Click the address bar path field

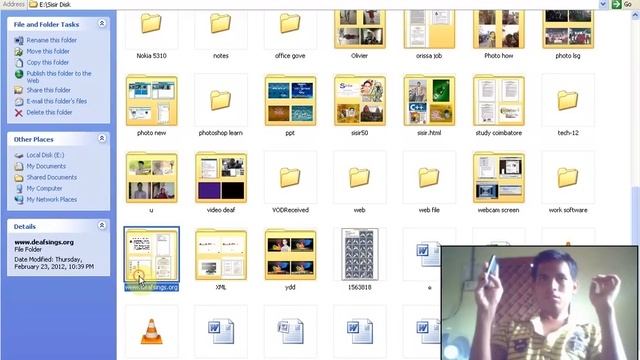pos(314,4)
